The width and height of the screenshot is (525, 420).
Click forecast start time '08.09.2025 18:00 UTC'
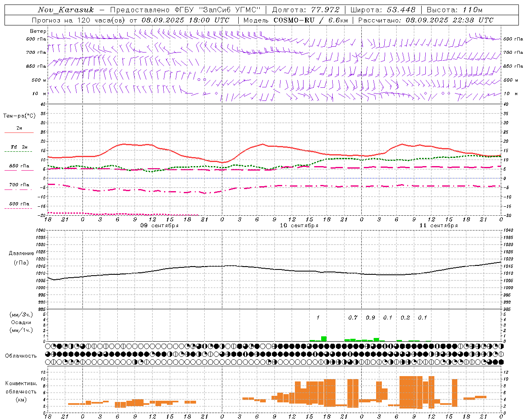[x=185, y=20]
